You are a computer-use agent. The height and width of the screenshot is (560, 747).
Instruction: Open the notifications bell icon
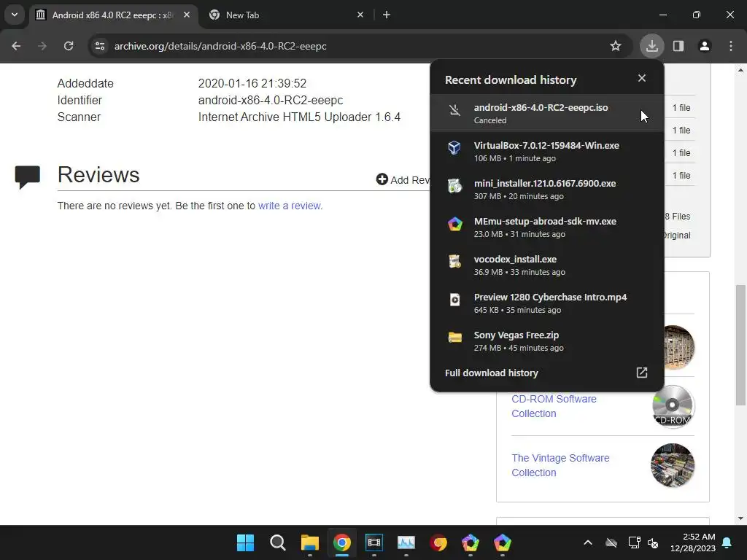click(727, 542)
